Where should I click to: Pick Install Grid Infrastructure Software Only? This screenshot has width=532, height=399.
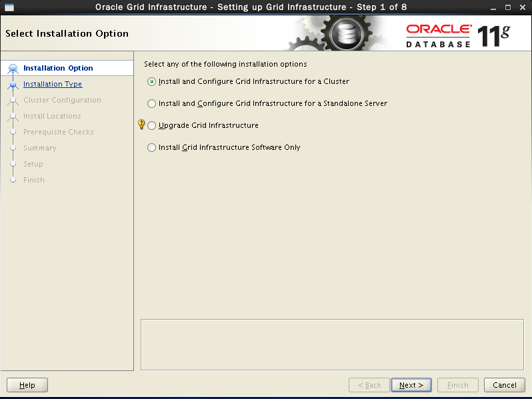152,147
